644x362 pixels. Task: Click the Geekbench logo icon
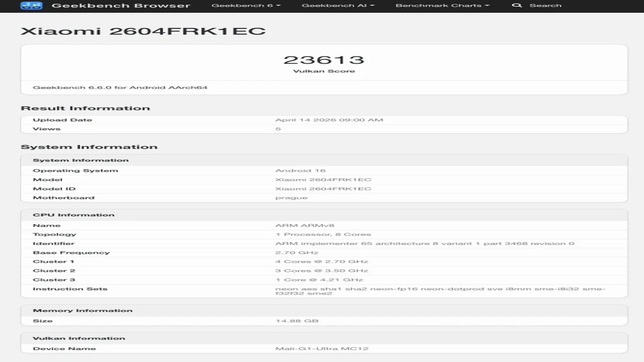(31, 6)
